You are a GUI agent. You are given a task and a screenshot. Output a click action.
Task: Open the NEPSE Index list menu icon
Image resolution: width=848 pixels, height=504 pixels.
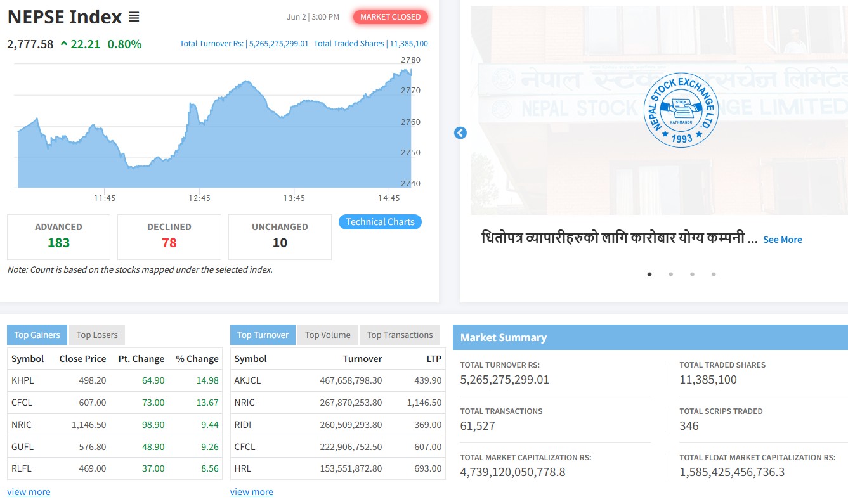(134, 17)
